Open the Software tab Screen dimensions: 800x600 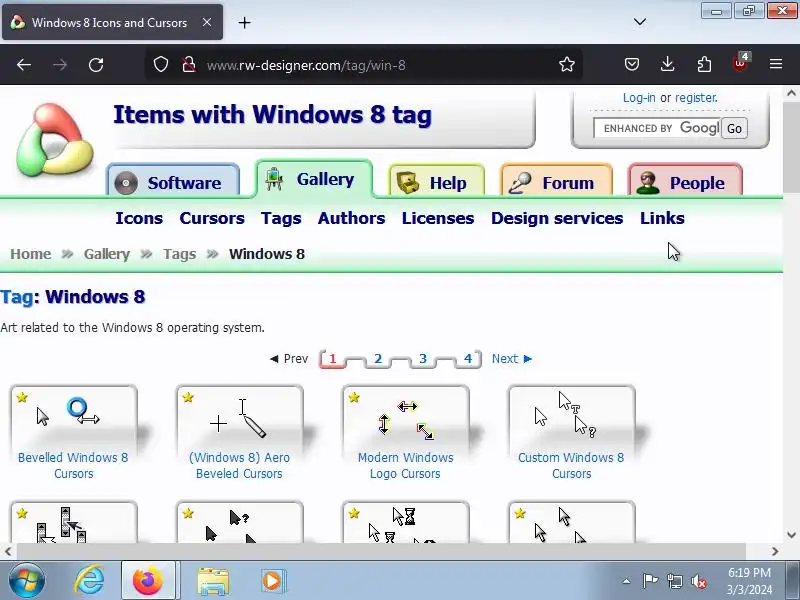[x=173, y=181]
